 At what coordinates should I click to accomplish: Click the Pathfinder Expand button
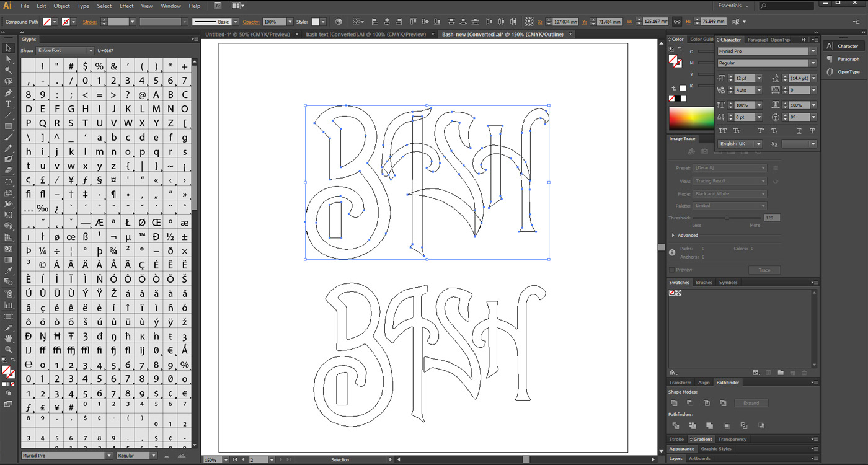[x=751, y=403]
